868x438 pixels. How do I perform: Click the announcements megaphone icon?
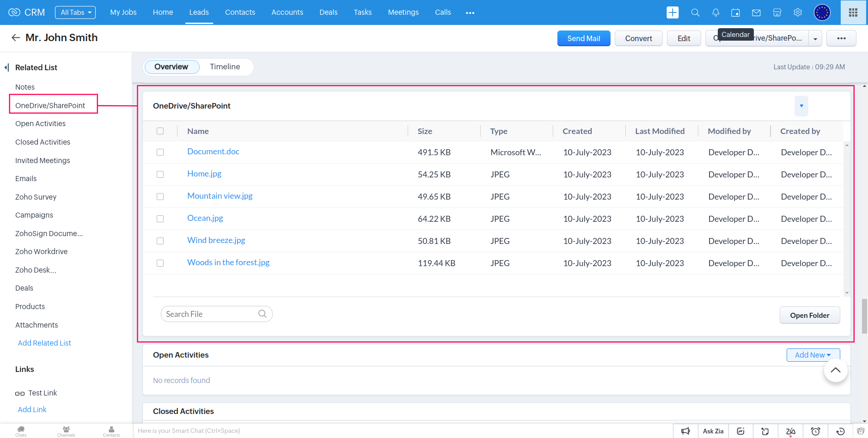click(x=685, y=431)
